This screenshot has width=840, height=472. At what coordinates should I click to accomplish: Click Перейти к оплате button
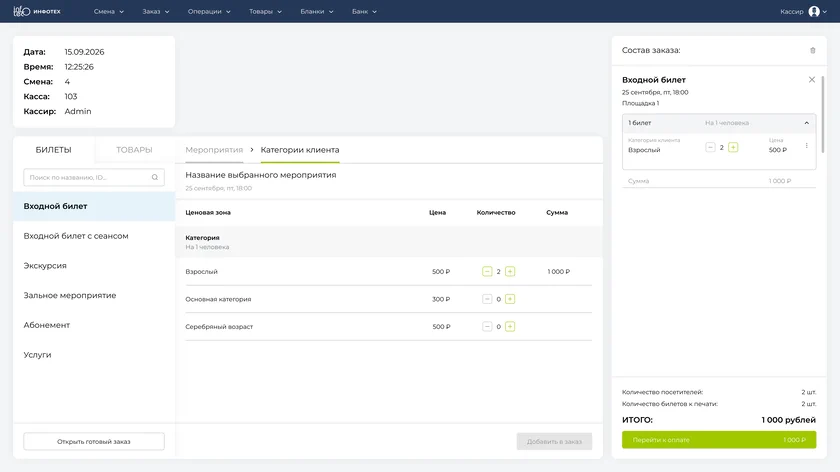(x=719, y=440)
